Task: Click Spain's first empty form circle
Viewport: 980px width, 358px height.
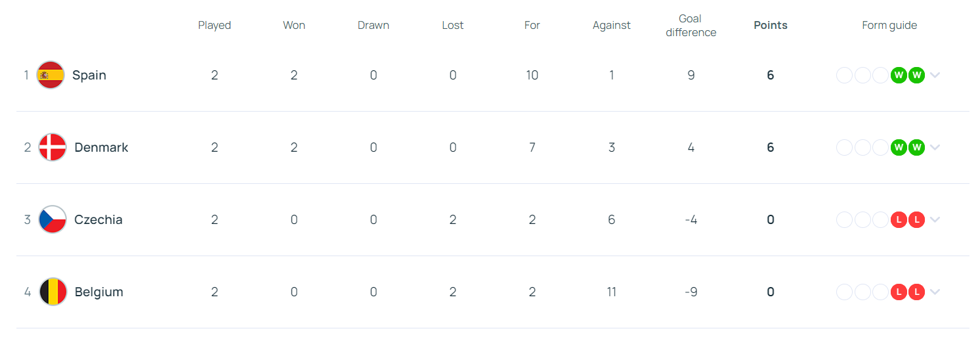Action: pos(845,75)
